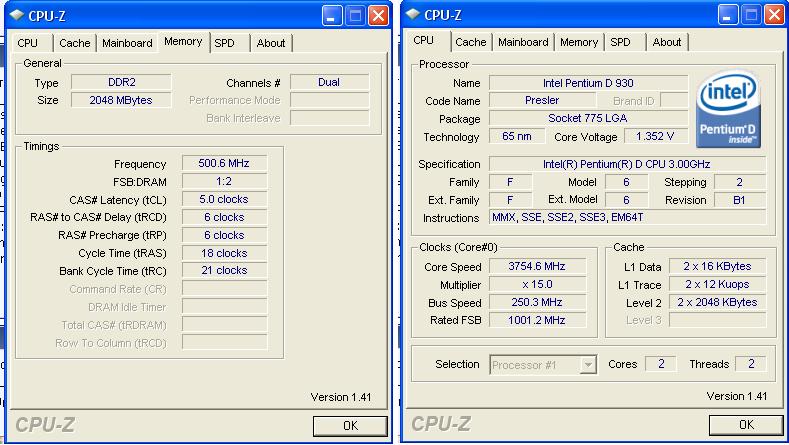The width and height of the screenshot is (789, 445).
Task: Click the Intel Pentium D logo
Action: pyautogui.click(x=728, y=110)
